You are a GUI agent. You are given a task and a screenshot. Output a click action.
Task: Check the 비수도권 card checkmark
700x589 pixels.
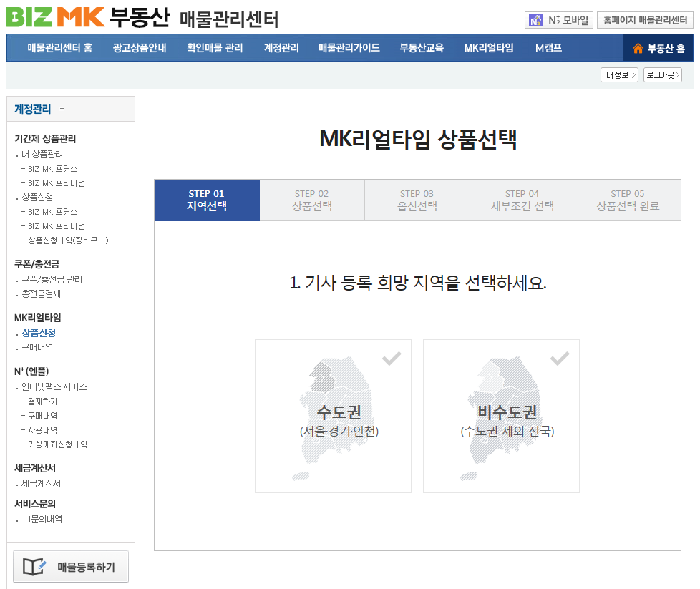pyautogui.click(x=560, y=358)
